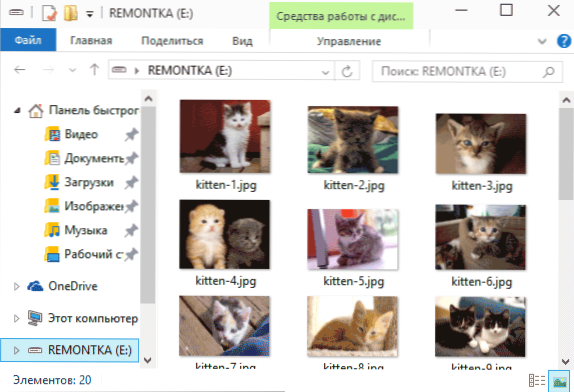This screenshot has height=392, width=574.
Task: Go up one folder level arrow
Action: point(94,70)
